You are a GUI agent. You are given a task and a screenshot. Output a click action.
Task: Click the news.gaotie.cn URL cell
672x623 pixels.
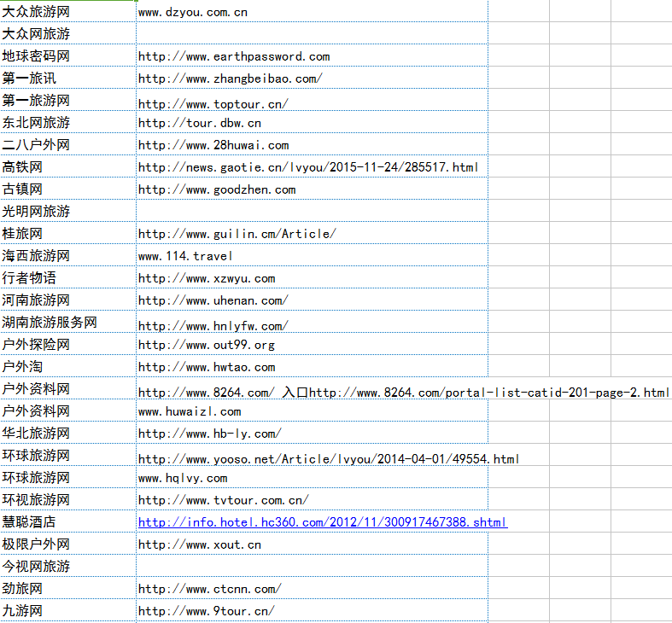(312, 166)
